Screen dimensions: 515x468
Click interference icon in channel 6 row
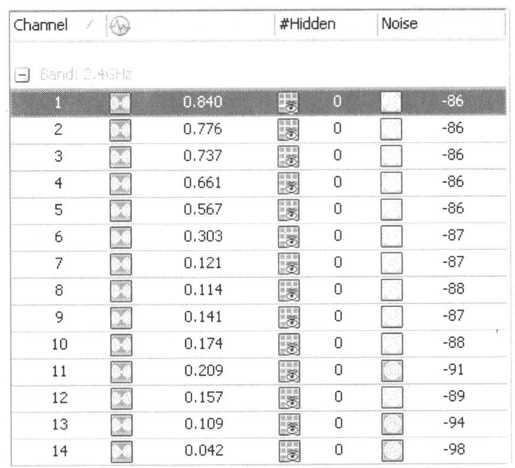[x=120, y=237]
